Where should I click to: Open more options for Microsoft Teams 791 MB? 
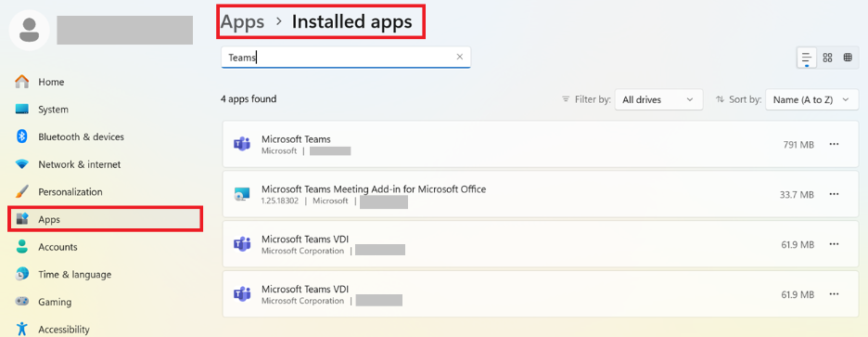pos(835,144)
